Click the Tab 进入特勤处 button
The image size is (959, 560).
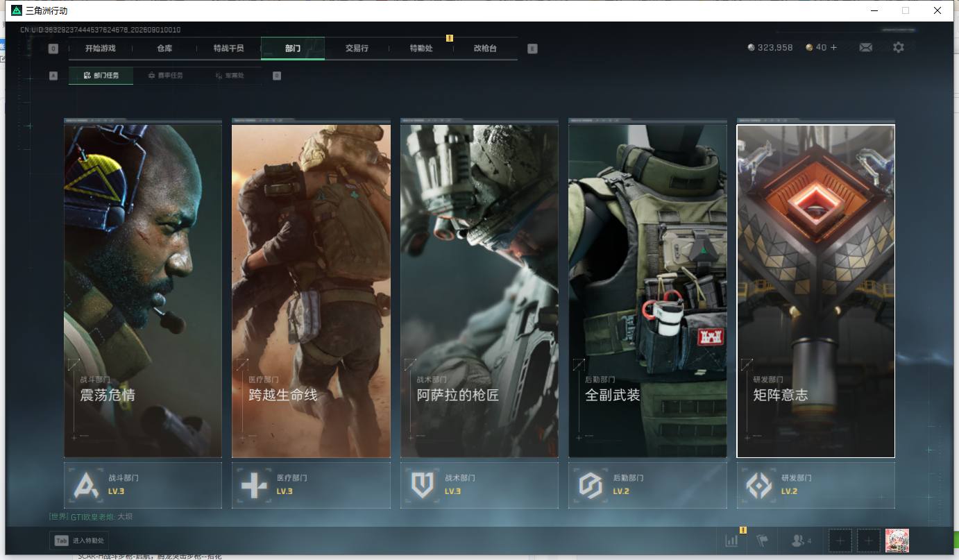click(79, 541)
